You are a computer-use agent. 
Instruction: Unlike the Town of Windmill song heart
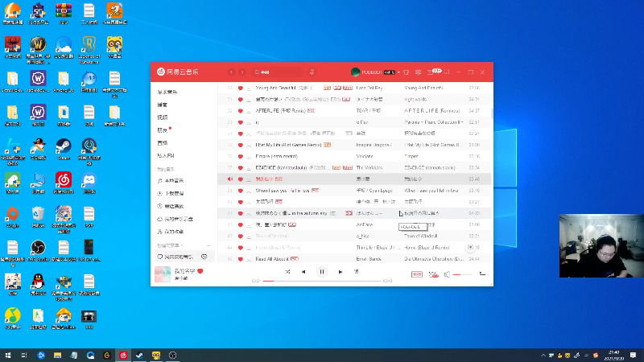click(x=241, y=236)
